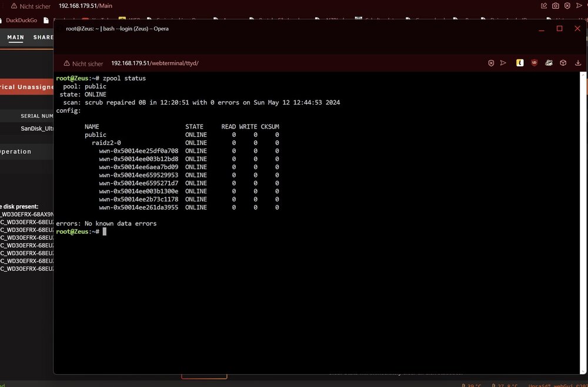Click the send arrow in main browser address bar
Viewport: 588px width, 387px height.
pos(579,6)
